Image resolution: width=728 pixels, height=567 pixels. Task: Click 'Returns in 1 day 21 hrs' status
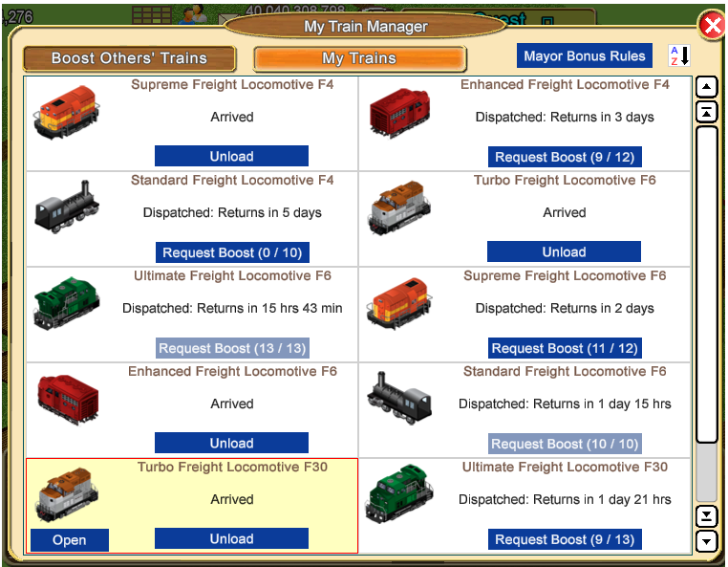(602, 500)
